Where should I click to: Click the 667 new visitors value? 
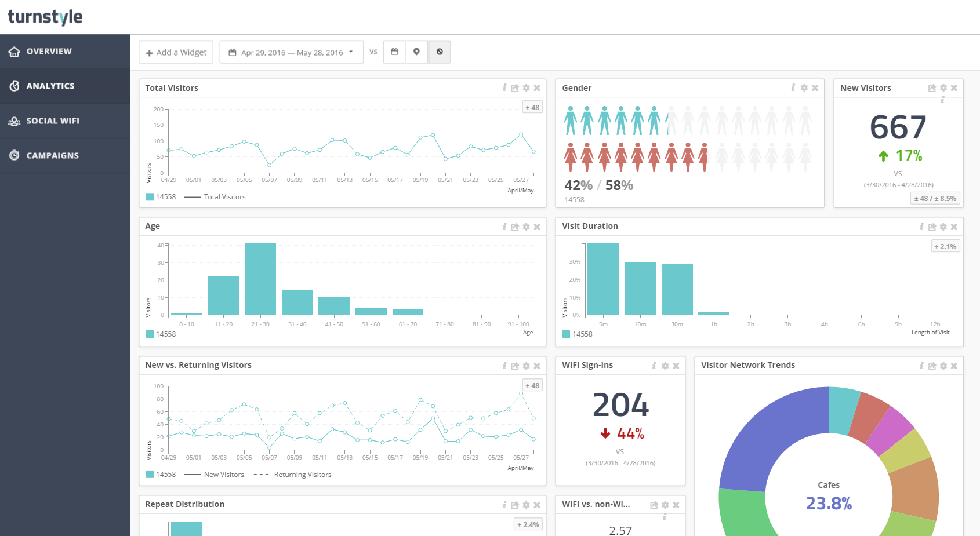[x=898, y=127]
